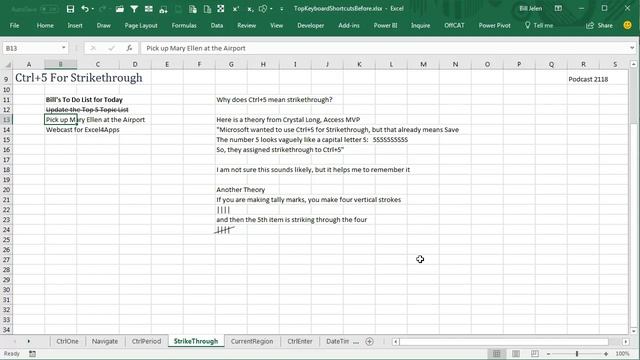Click the Name Box showing B13
Screen dimensions: 640x360
(x=31, y=48)
